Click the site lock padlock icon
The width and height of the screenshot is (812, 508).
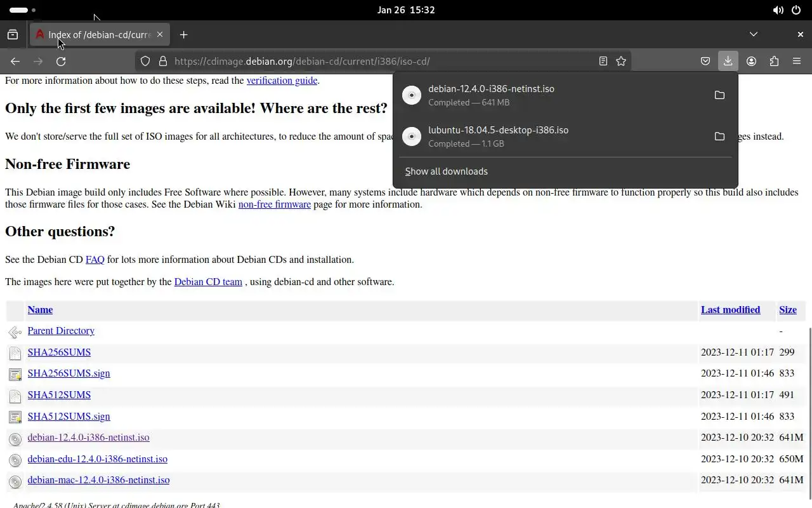pos(163,61)
